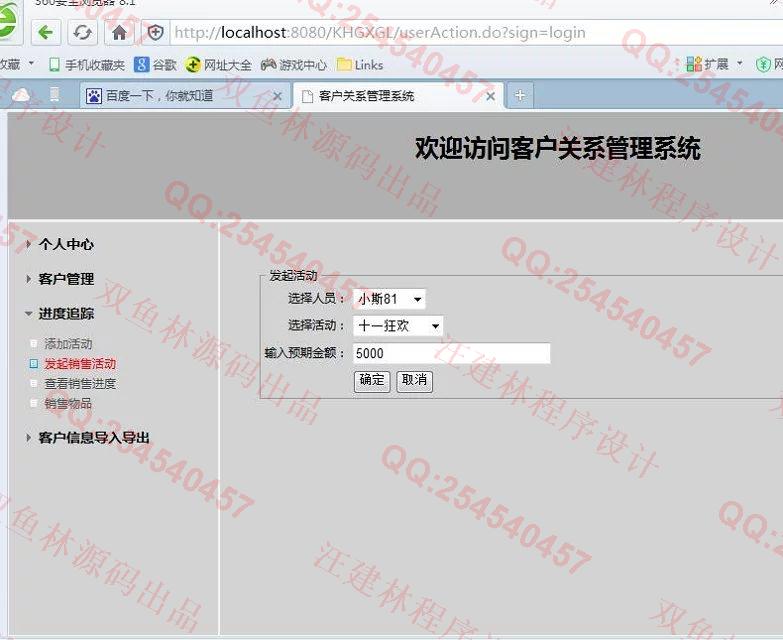Open the 收藏 dropdown arrow
The image size is (783, 640).
[31, 64]
